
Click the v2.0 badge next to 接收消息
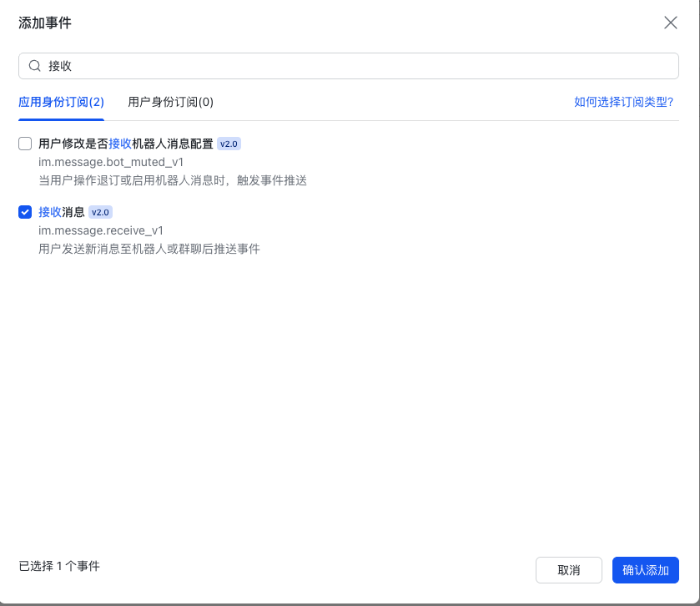pos(100,212)
